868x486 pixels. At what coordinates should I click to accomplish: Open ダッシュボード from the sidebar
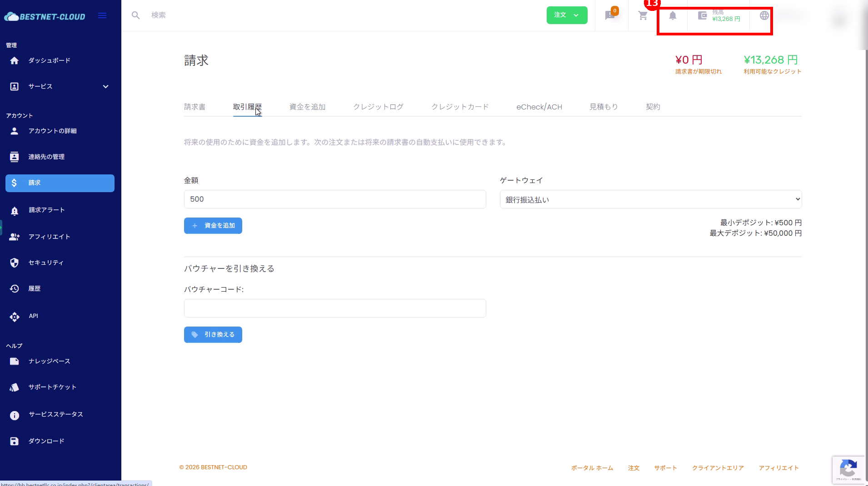(x=49, y=60)
